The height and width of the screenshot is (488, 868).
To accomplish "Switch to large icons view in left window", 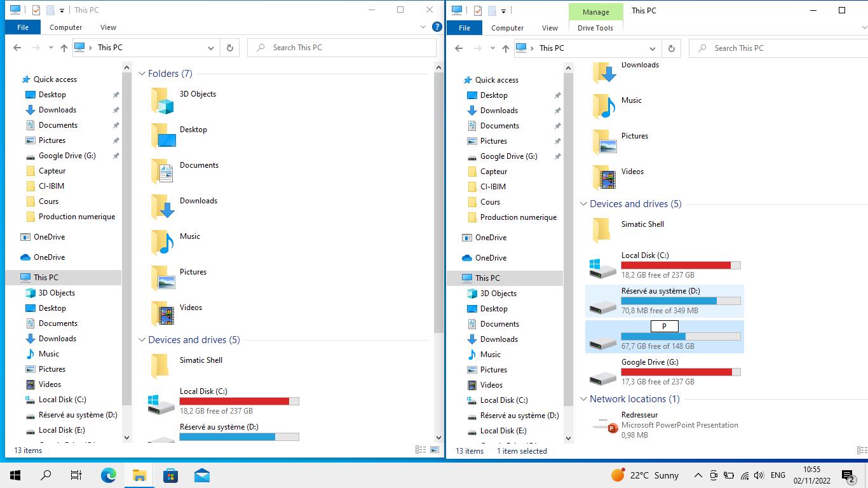I will point(435,450).
